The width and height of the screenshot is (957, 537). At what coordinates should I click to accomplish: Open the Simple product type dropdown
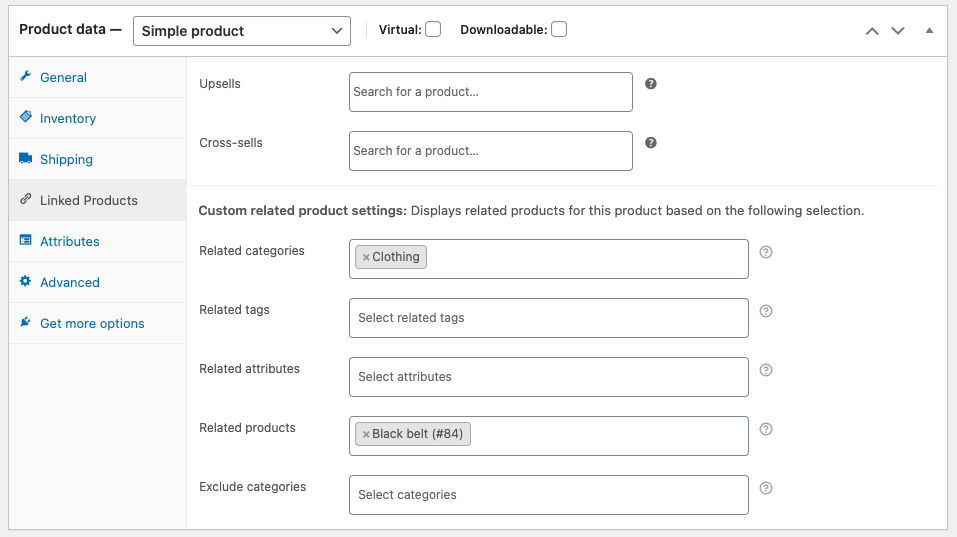[242, 31]
